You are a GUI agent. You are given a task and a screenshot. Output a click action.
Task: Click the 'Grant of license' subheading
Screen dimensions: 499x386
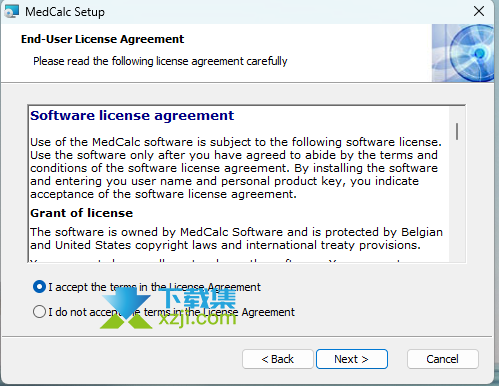[81, 213]
